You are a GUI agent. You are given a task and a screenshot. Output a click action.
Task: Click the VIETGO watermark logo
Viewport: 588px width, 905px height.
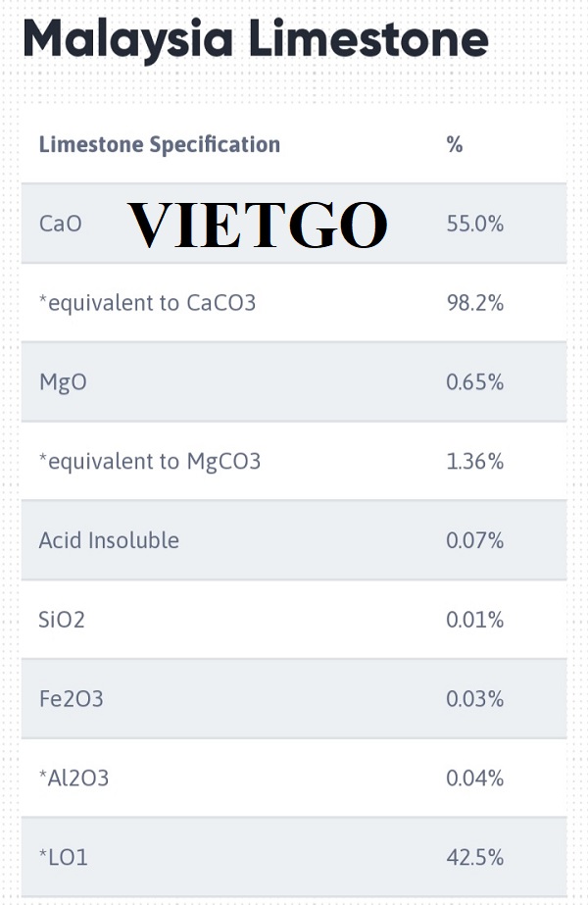[x=258, y=225]
